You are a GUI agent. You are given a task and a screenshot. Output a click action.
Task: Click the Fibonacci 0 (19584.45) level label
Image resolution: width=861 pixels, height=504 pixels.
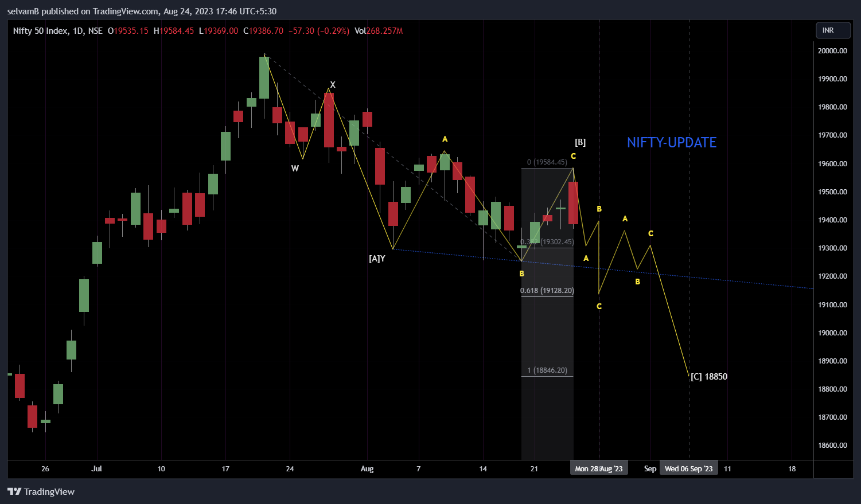[x=547, y=162]
